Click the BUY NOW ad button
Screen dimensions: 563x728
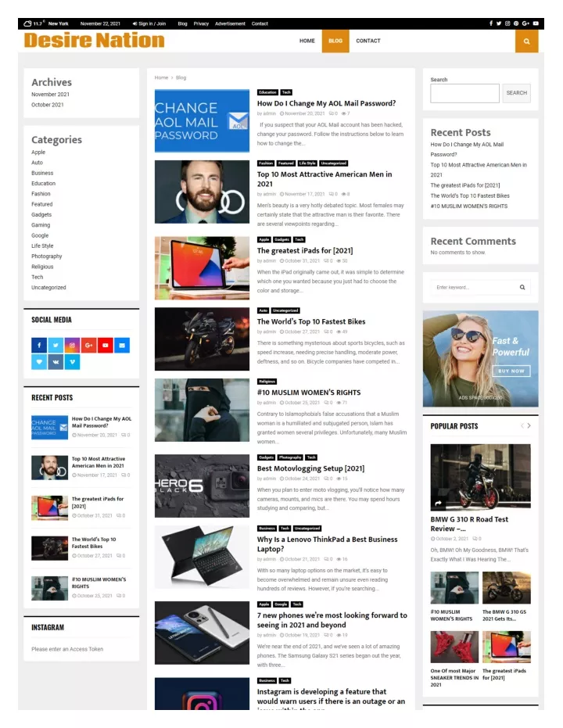pos(511,371)
